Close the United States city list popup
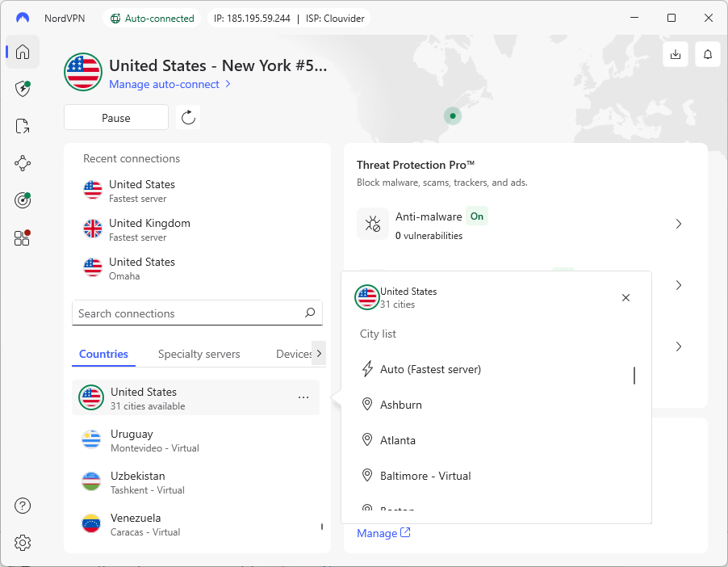Viewport: 728px width, 567px height. click(625, 297)
